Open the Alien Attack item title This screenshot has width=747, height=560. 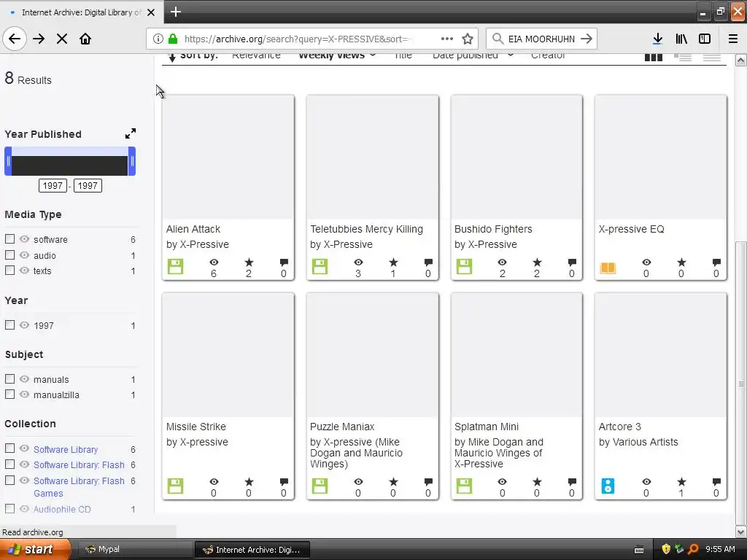point(193,229)
